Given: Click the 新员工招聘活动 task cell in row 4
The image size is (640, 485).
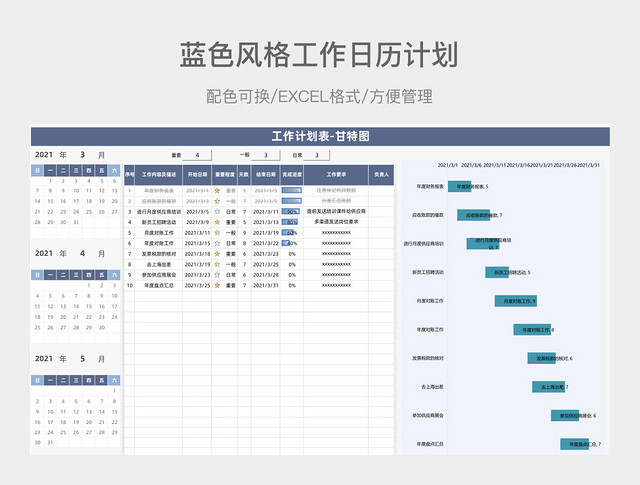Looking at the screenshot, I should (159, 222).
